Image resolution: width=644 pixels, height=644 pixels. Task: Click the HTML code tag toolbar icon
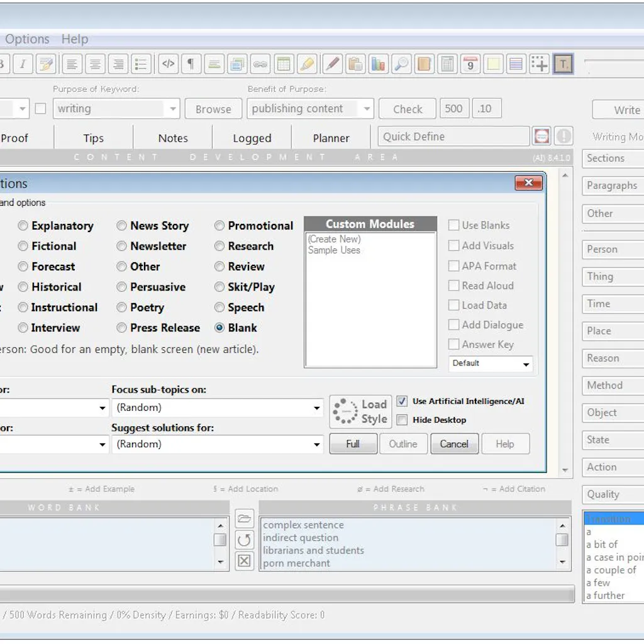(x=168, y=64)
